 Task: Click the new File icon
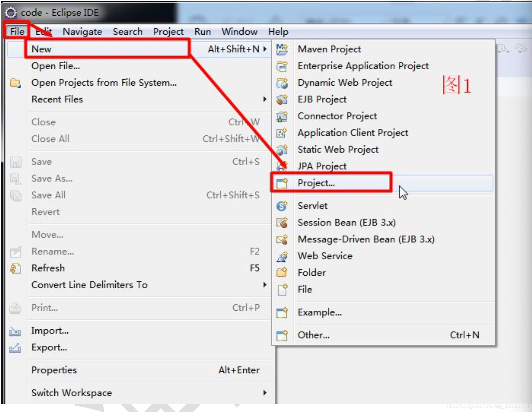[282, 289]
